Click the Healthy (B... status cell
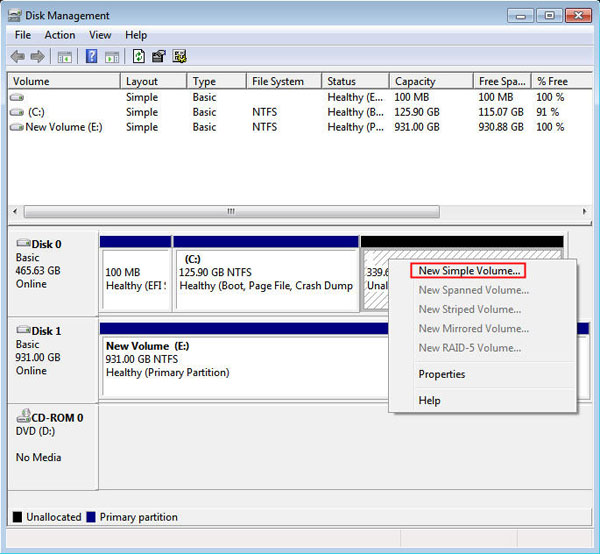 coord(355,112)
